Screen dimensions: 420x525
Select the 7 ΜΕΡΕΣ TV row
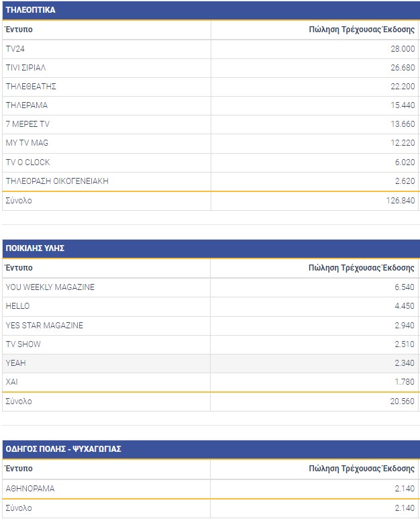point(28,124)
